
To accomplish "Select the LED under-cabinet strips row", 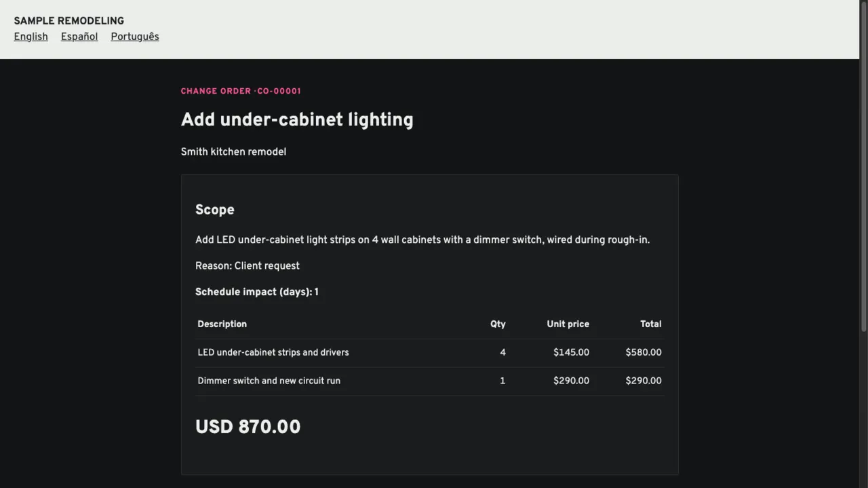I will pos(430,353).
